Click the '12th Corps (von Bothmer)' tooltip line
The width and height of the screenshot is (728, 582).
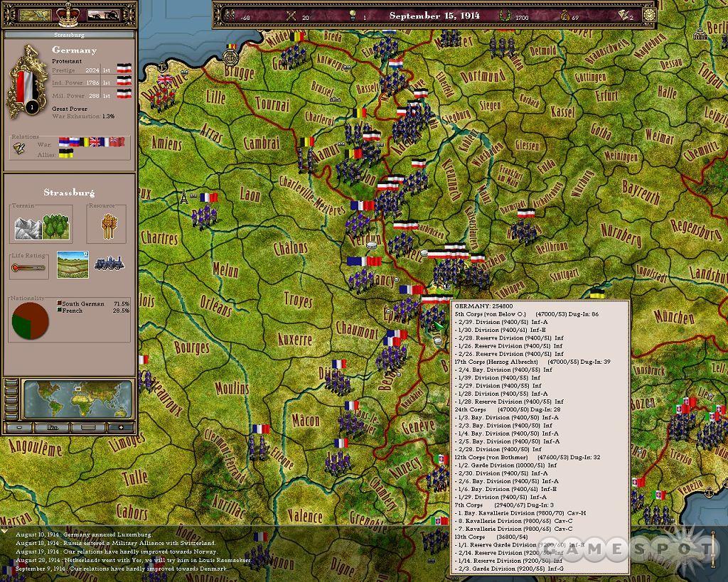click(x=527, y=457)
